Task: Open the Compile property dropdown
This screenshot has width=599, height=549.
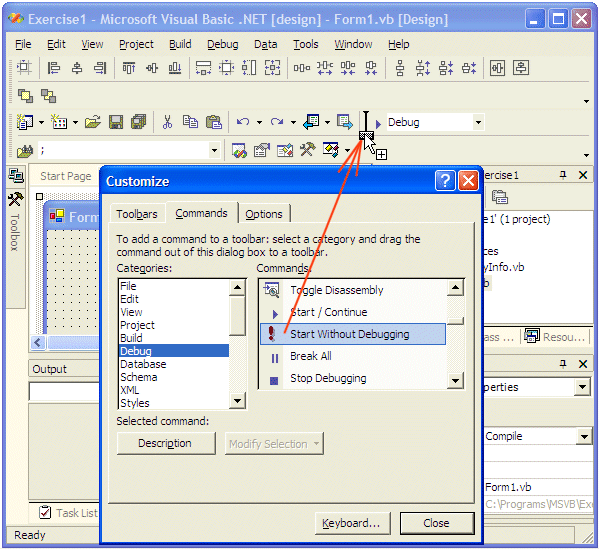Action: coord(584,436)
